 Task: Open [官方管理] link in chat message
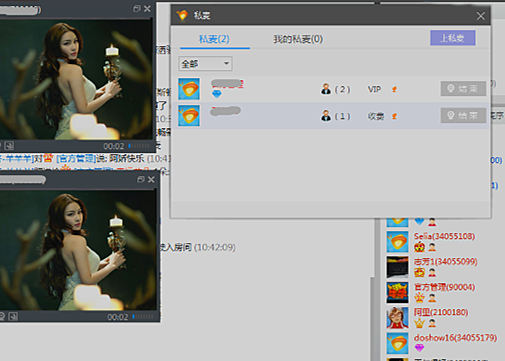point(76,158)
